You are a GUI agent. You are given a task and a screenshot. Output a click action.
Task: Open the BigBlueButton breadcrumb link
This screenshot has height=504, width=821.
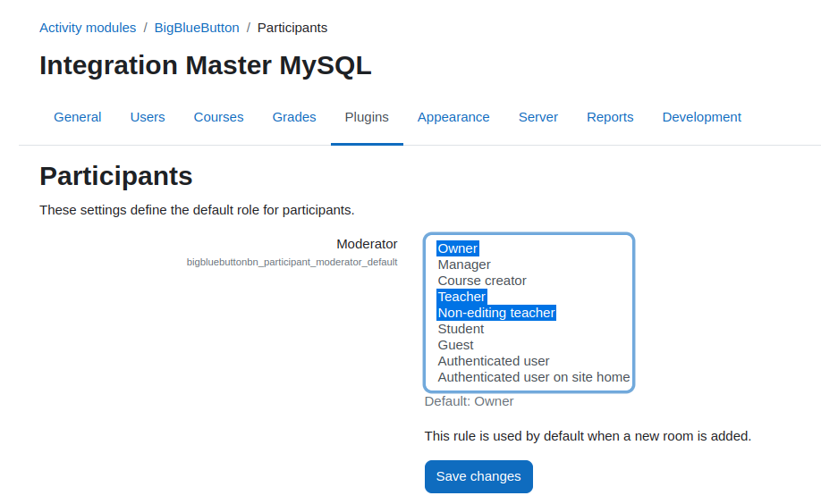click(197, 28)
